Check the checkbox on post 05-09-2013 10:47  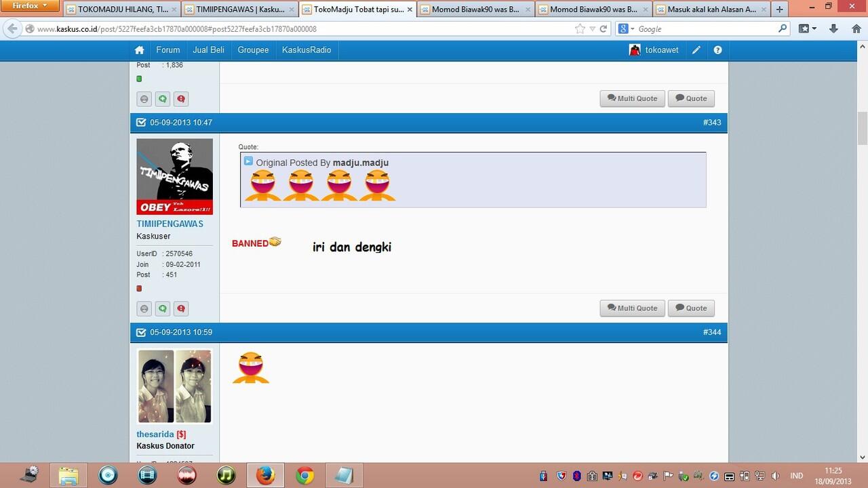point(141,123)
